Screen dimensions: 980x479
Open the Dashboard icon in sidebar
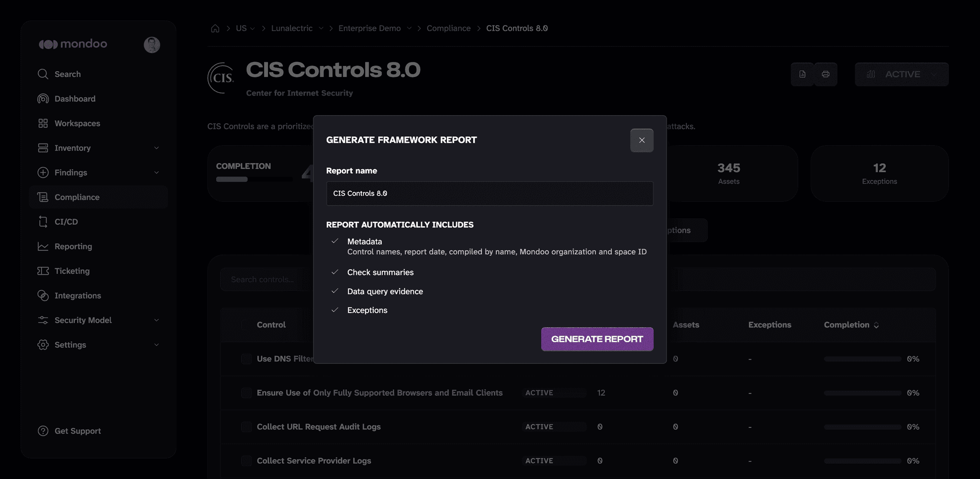click(x=43, y=98)
